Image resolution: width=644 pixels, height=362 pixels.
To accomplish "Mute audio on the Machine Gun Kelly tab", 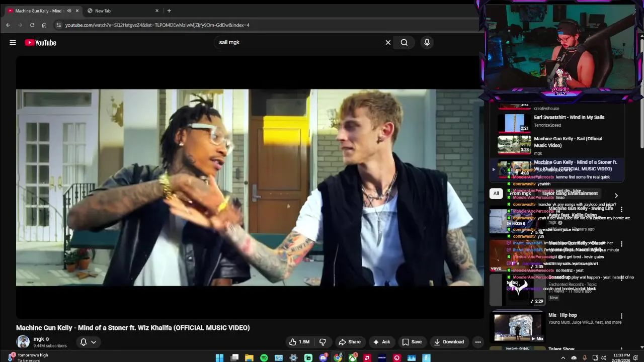I will point(69,11).
